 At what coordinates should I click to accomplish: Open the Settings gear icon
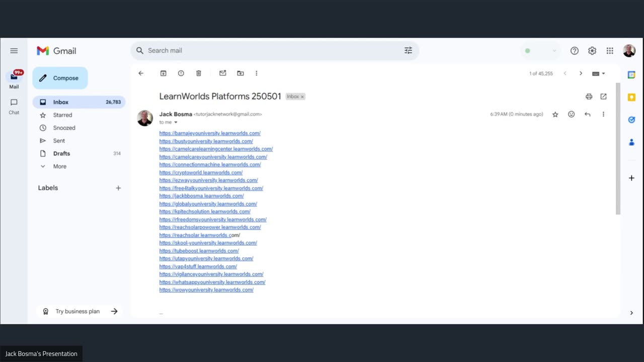pyautogui.click(x=592, y=51)
